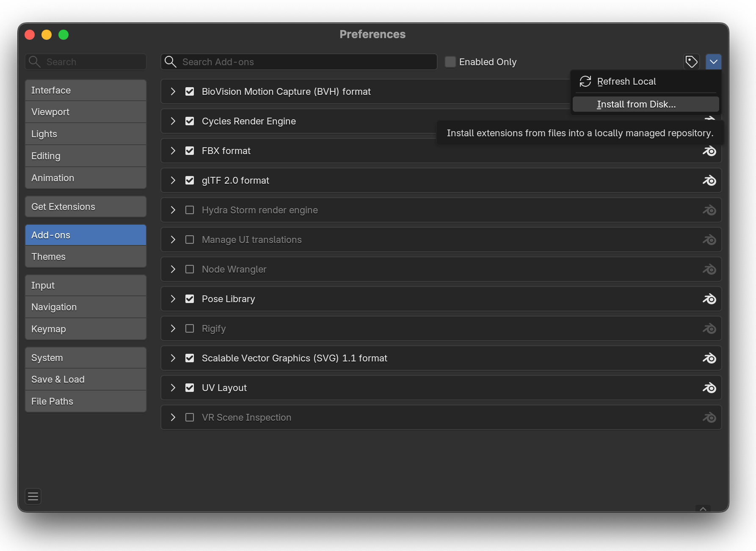The image size is (756, 551).
Task: Choose Refresh Local from the menu
Action: pyautogui.click(x=646, y=81)
